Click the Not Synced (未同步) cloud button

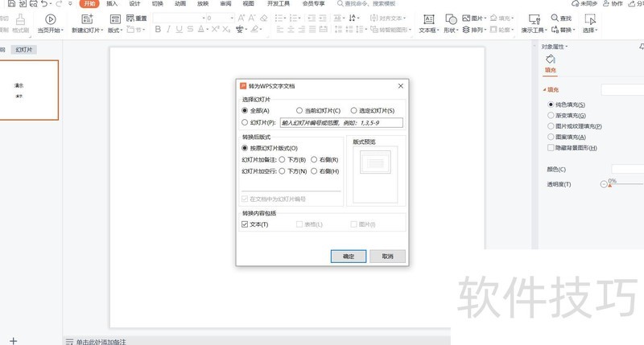tap(584, 4)
